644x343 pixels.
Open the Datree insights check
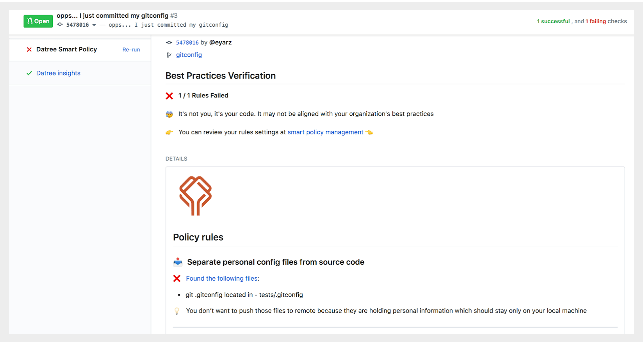(58, 73)
